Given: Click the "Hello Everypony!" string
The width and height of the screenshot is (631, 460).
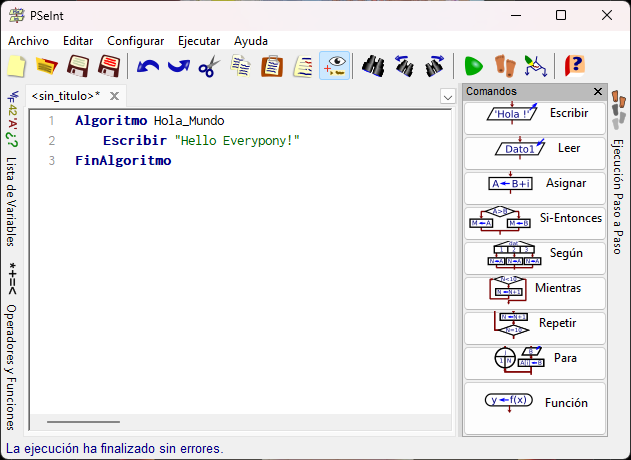Looking at the screenshot, I should pos(237,140).
